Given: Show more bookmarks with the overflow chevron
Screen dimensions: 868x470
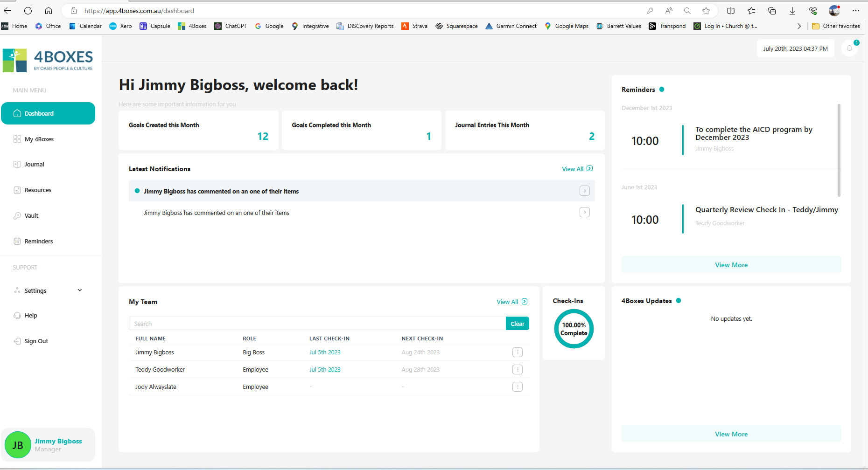Looking at the screenshot, I should (x=799, y=26).
